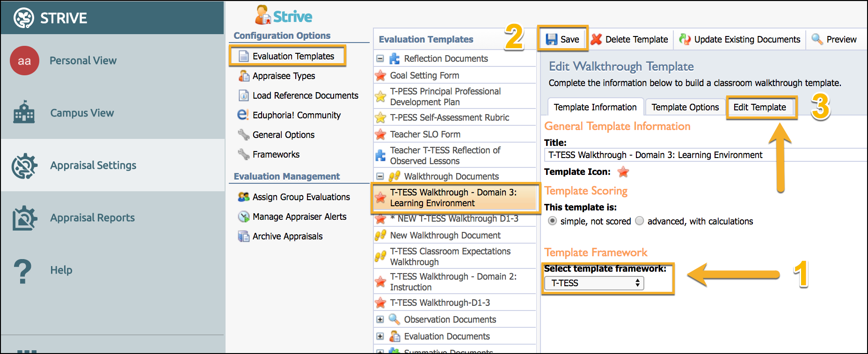Select 'Teacher T-TESS Reflection of Observed Lessons'
The width and height of the screenshot is (868, 354).
click(x=455, y=155)
